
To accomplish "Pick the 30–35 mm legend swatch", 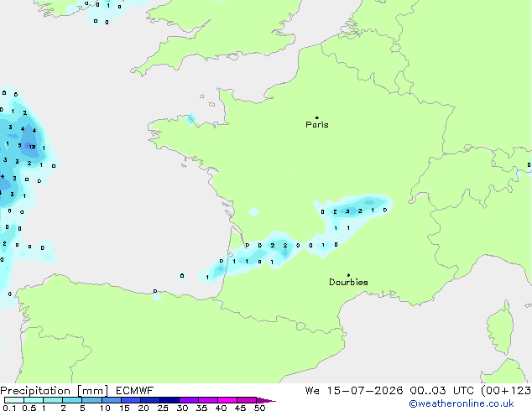I will point(189,400).
